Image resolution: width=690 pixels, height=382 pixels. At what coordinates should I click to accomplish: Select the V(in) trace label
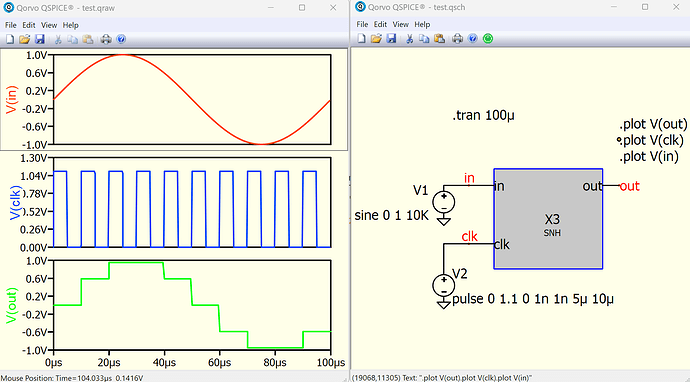point(12,99)
